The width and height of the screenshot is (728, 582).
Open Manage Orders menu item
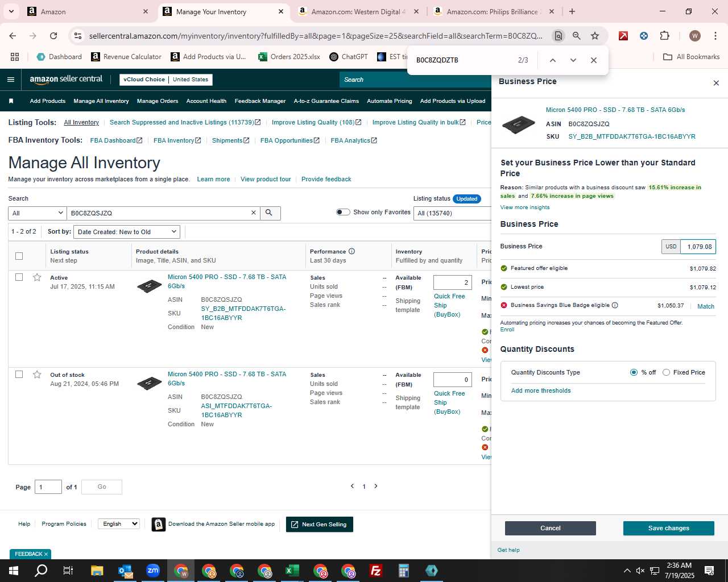pyautogui.click(x=158, y=101)
